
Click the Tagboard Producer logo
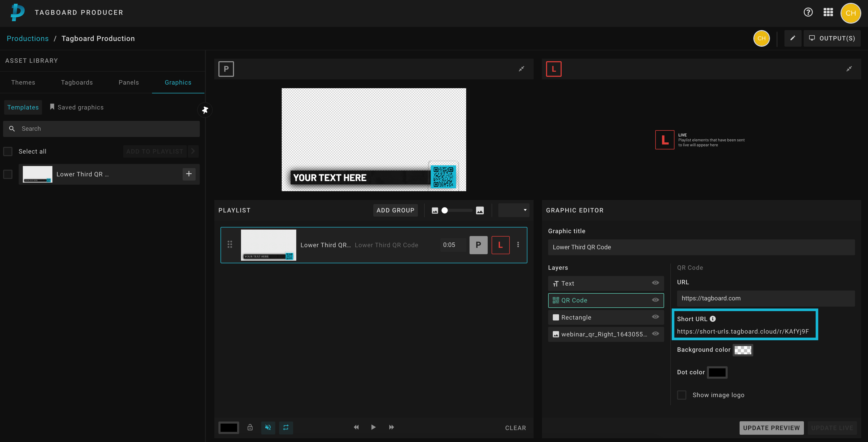[x=17, y=12]
